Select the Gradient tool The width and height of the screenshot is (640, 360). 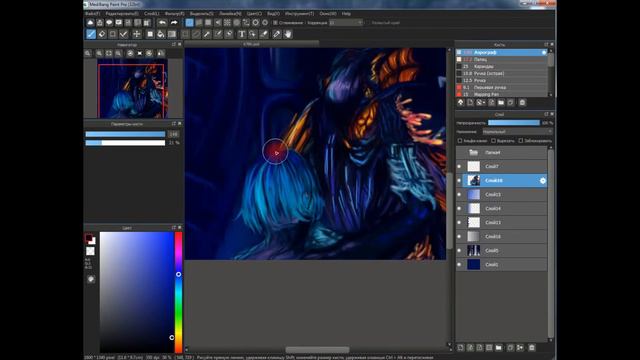[172, 34]
